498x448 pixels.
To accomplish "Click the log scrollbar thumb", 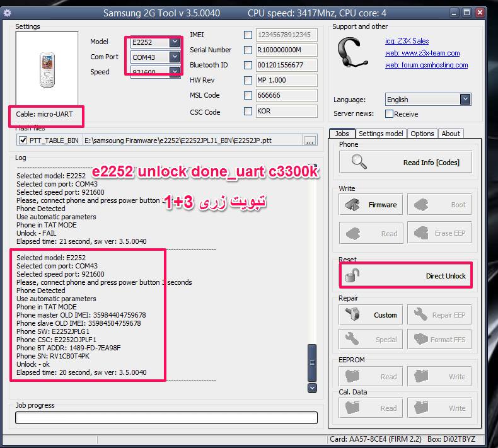I will click(312, 362).
